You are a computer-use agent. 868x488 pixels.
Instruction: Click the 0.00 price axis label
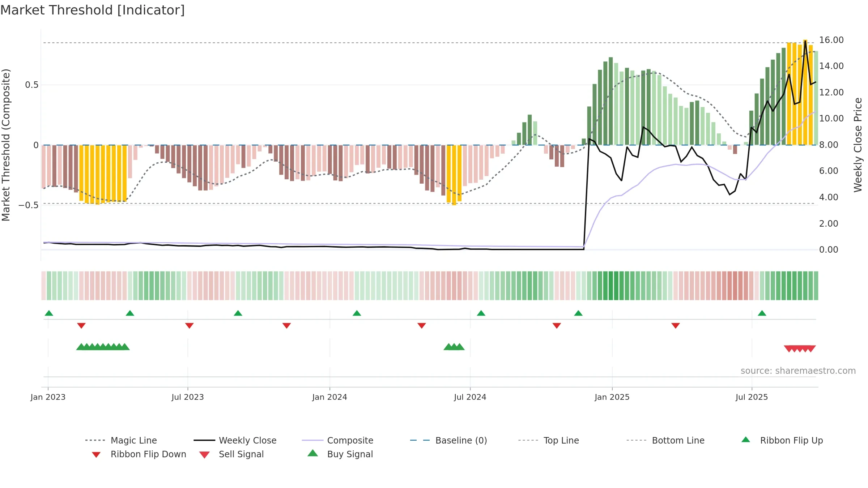click(829, 250)
